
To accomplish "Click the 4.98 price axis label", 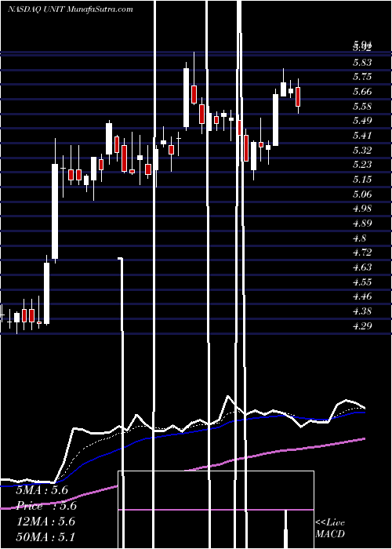I will tap(362, 209).
